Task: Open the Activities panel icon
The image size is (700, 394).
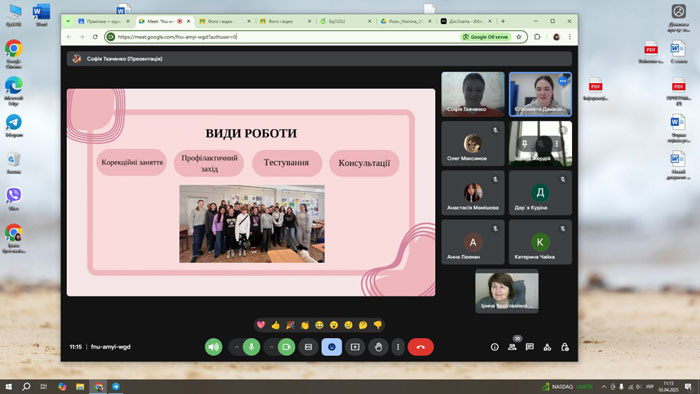Action: 547,347
